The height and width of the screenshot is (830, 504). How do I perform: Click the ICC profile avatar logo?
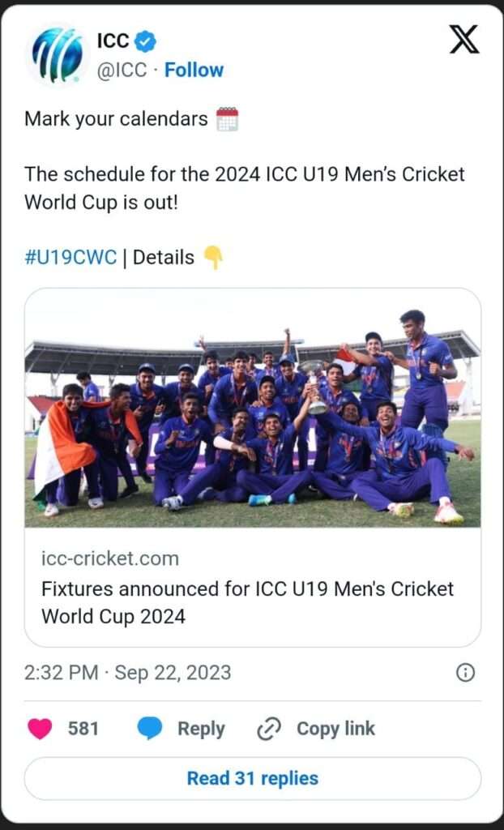click(x=58, y=54)
